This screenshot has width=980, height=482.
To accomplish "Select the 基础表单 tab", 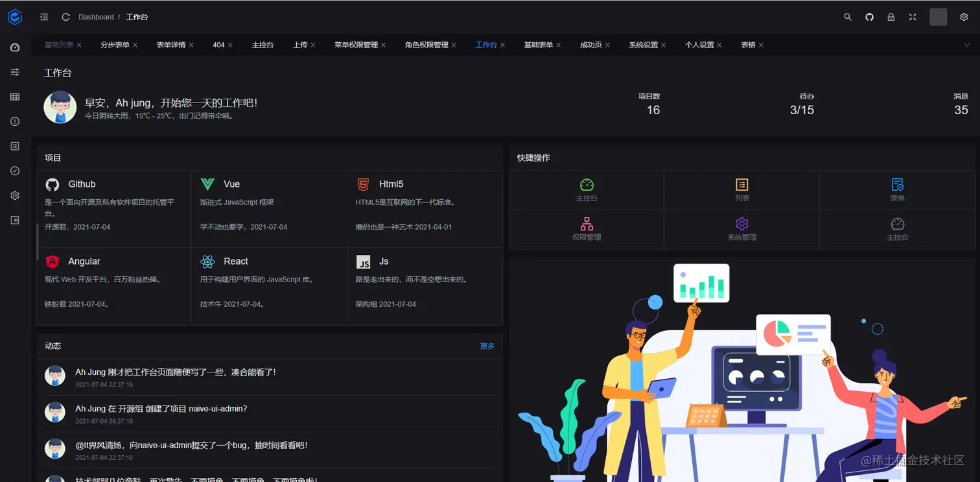I will (542, 45).
